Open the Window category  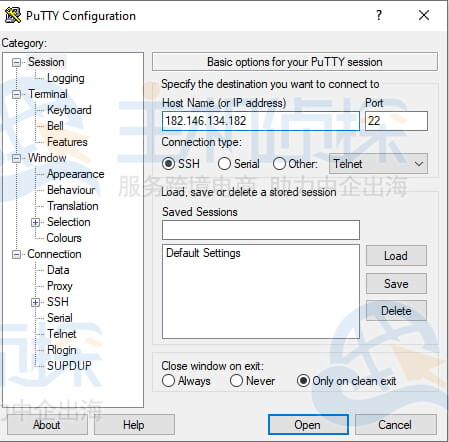pos(47,158)
